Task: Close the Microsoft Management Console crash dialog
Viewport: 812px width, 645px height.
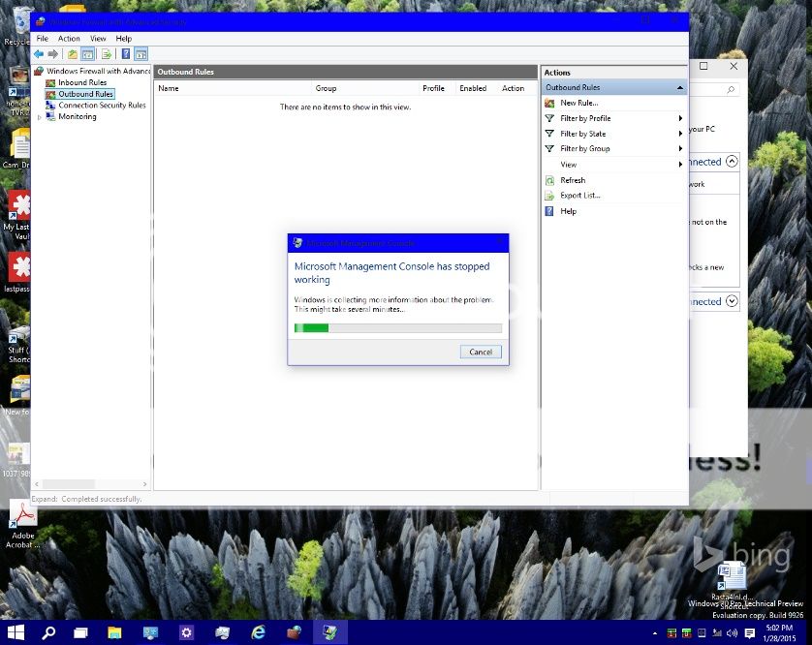Action: (500, 242)
